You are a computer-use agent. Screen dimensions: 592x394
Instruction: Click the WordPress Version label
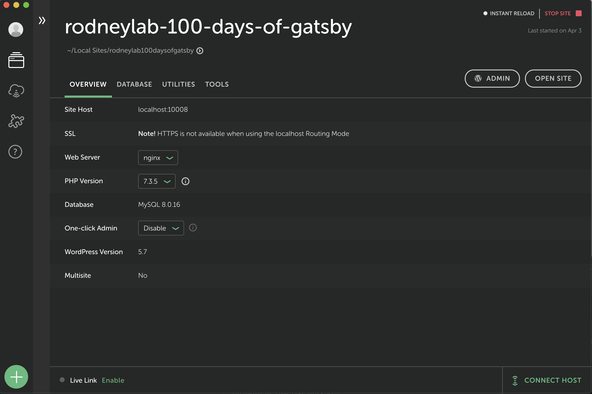pos(94,252)
